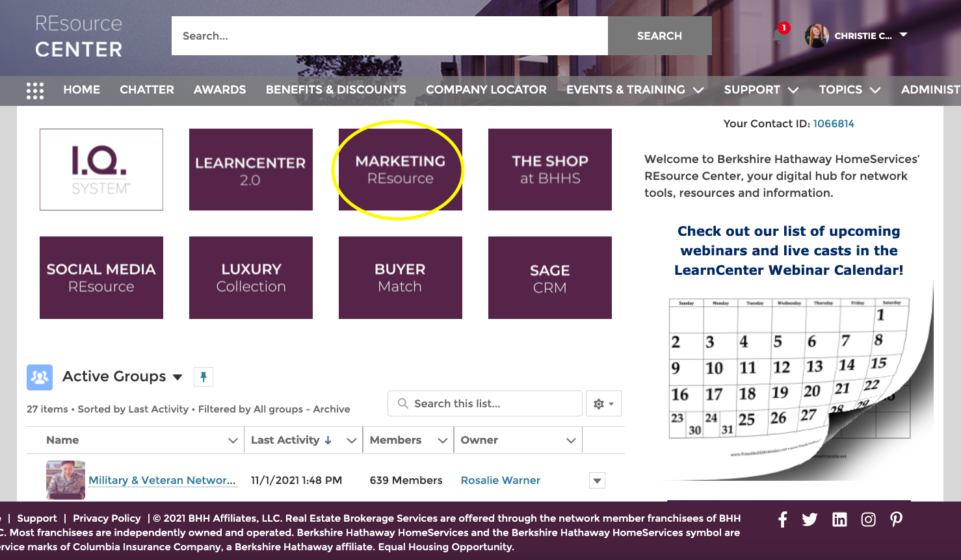
Task: Click the 11/1/2021 1:48 PM cell
Action: pos(296,480)
